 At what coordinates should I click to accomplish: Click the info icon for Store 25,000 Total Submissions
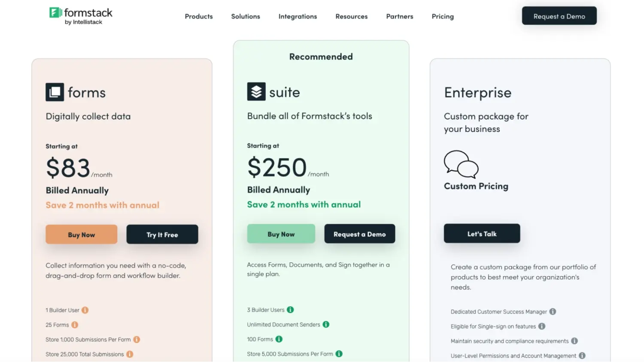[x=130, y=354]
